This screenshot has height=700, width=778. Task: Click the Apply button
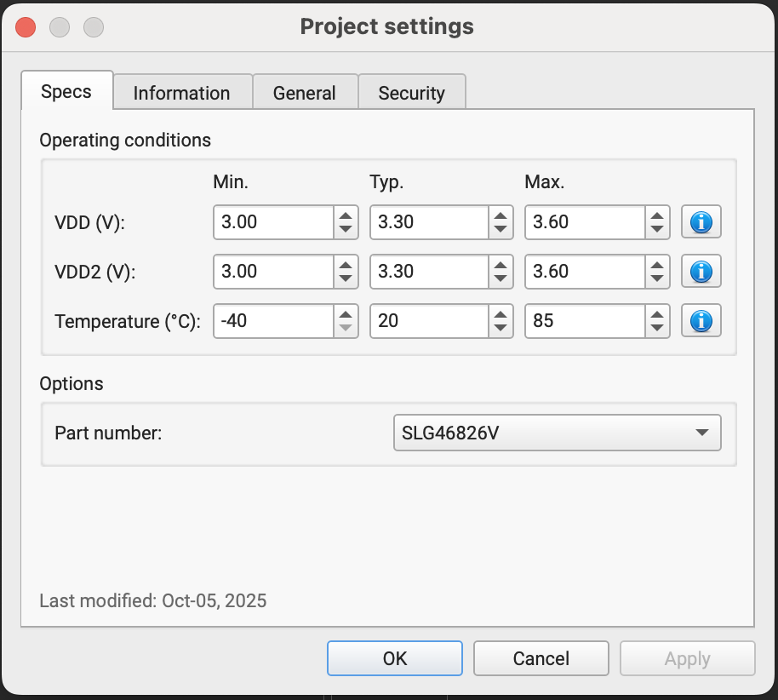point(687,657)
